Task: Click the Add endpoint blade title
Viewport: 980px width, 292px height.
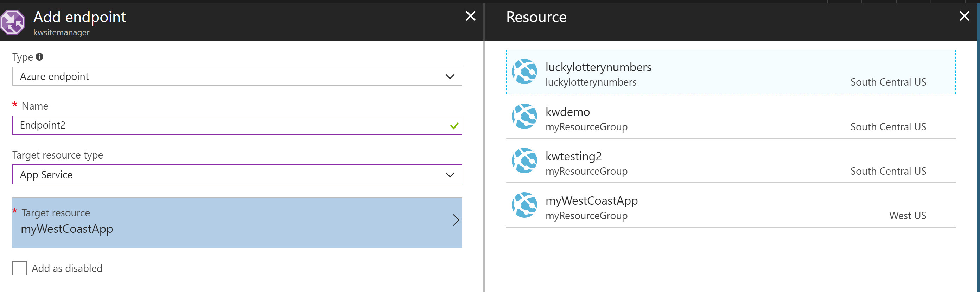Action: point(79,17)
